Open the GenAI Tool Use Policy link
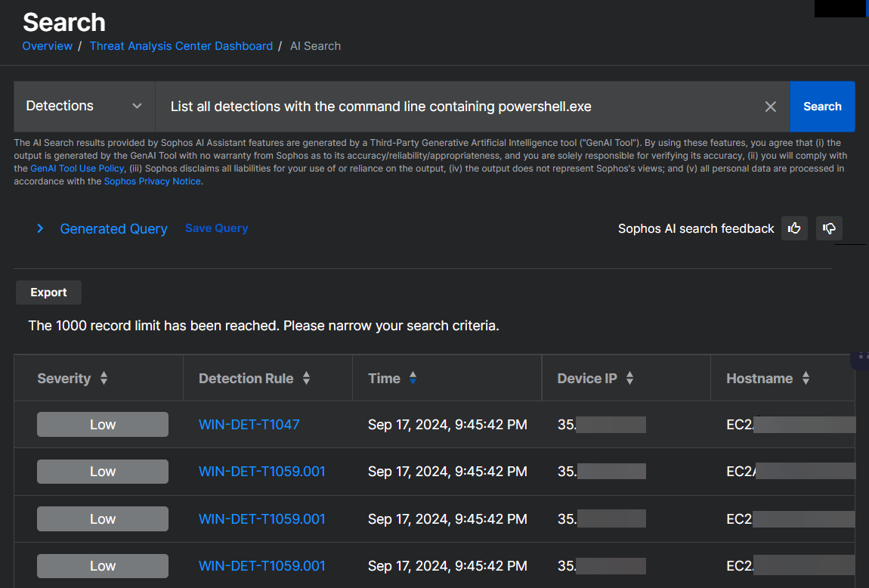The height and width of the screenshot is (588, 869). 76,169
